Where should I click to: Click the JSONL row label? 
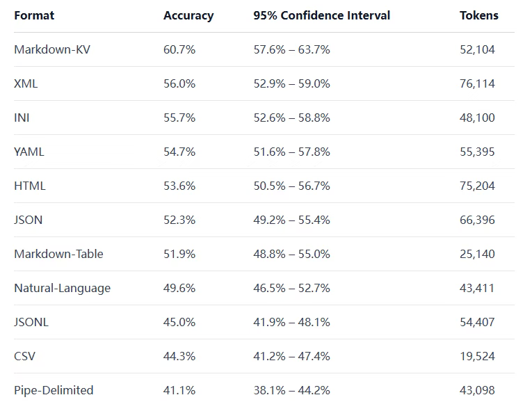coord(31,322)
